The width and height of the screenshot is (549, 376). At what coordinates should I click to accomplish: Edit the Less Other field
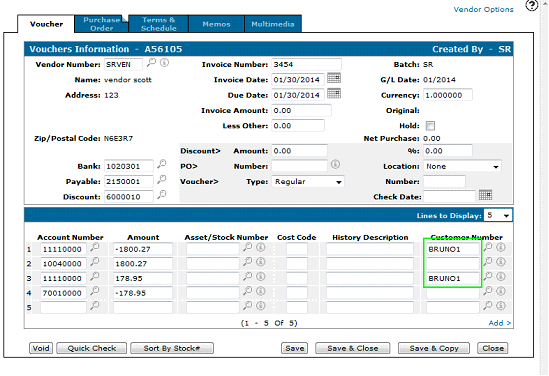coord(298,126)
